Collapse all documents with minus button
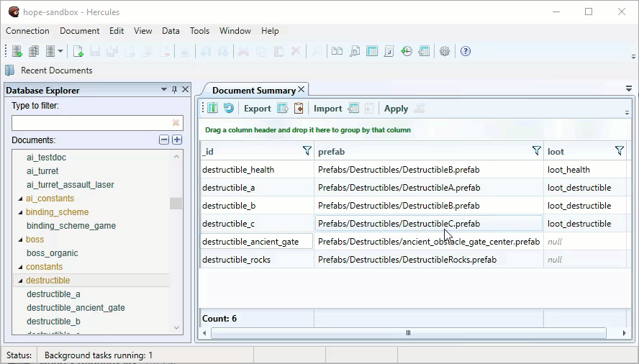The width and height of the screenshot is (639, 364). (x=164, y=140)
